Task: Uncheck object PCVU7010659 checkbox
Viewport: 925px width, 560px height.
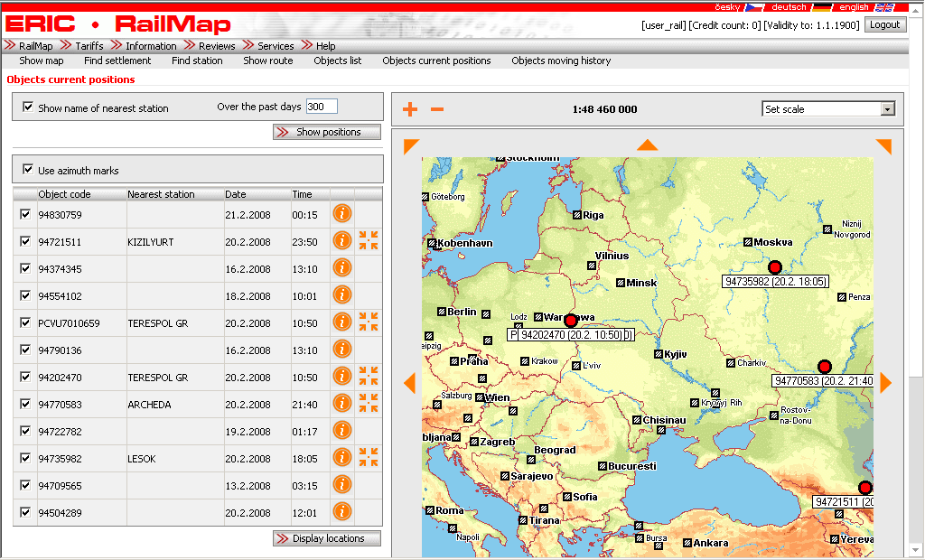Action: pos(25,322)
